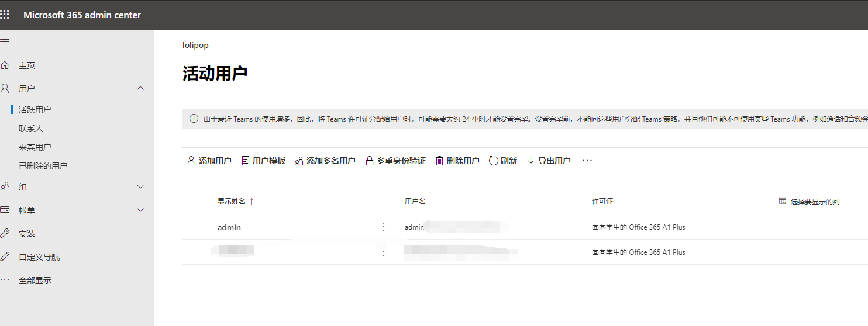The width and height of the screenshot is (868, 326).
Task: Click the admin row username cell
Action: (x=456, y=227)
